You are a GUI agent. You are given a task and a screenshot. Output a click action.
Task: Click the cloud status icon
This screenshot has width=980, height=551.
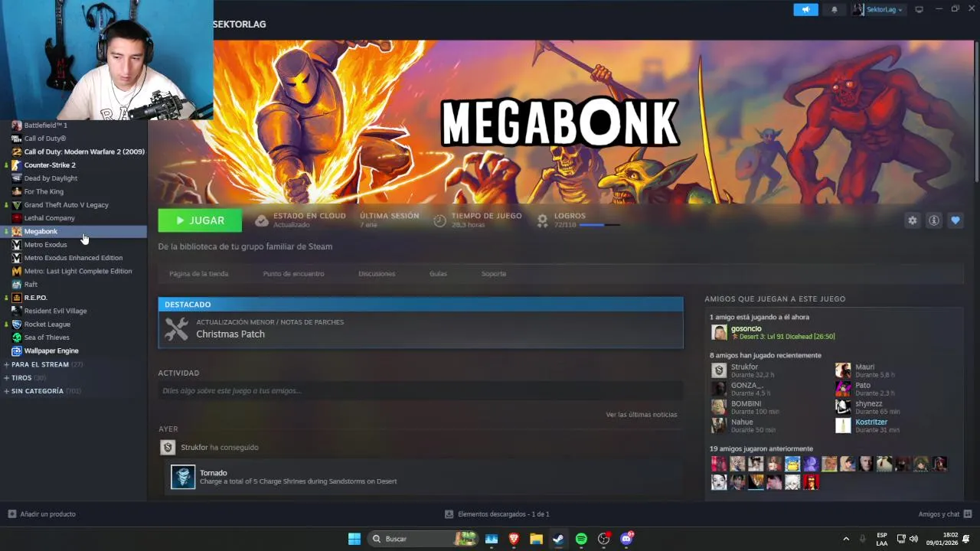[262, 220]
